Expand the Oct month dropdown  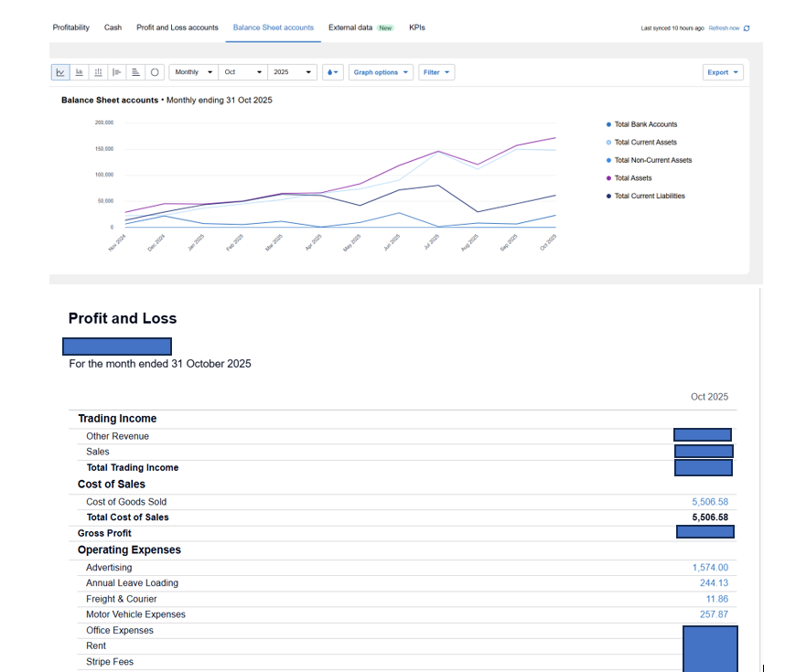pos(242,72)
